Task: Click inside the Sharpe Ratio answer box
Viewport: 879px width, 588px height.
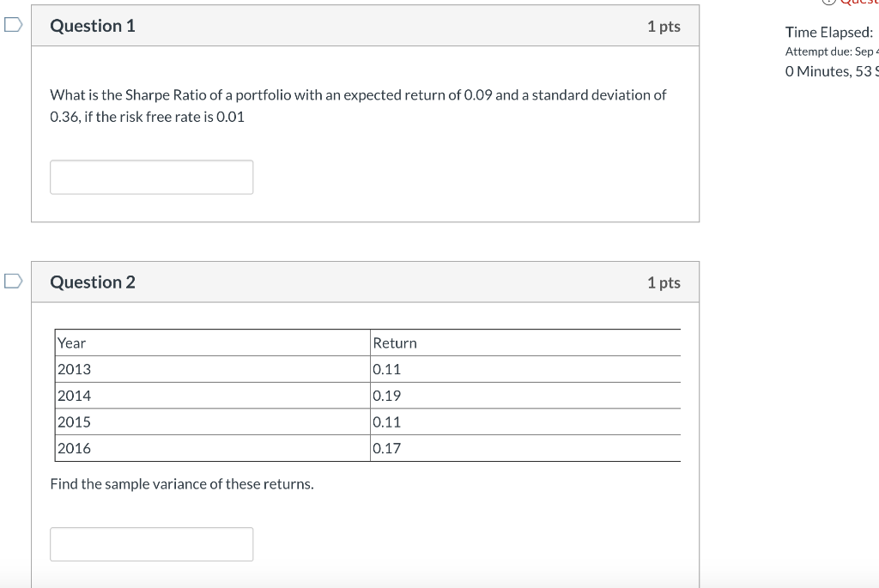Action: [151, 177]
